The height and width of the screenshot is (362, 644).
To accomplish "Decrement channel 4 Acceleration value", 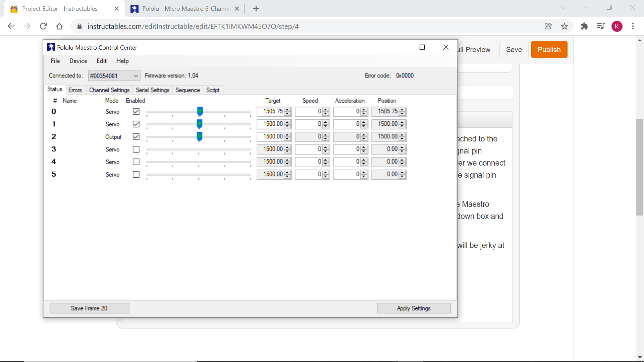I will pyautogui.click(x=364, y=164).
